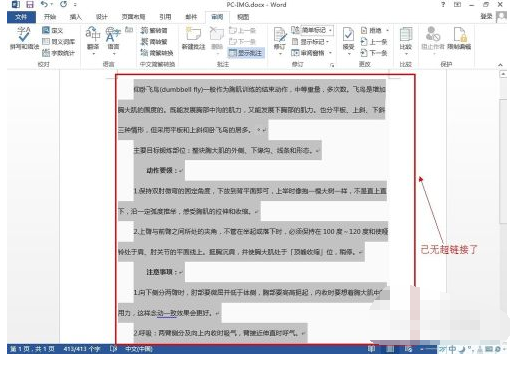The image size is (530, 366).
Task: Click inside the paragraph starting 仰卧飞鸟
Action: [x=252, y=109]
